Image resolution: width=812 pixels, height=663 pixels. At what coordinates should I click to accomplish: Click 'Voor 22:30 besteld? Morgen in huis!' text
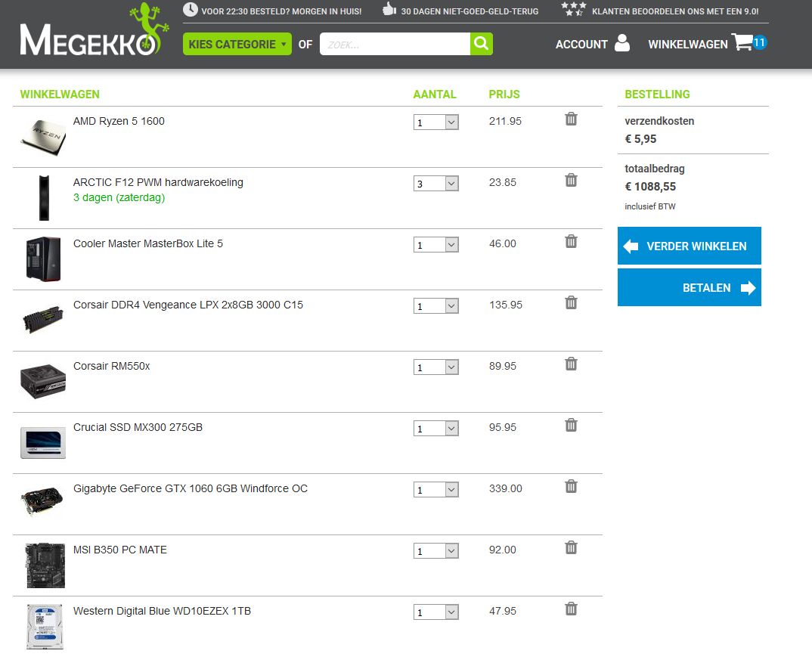281,11
